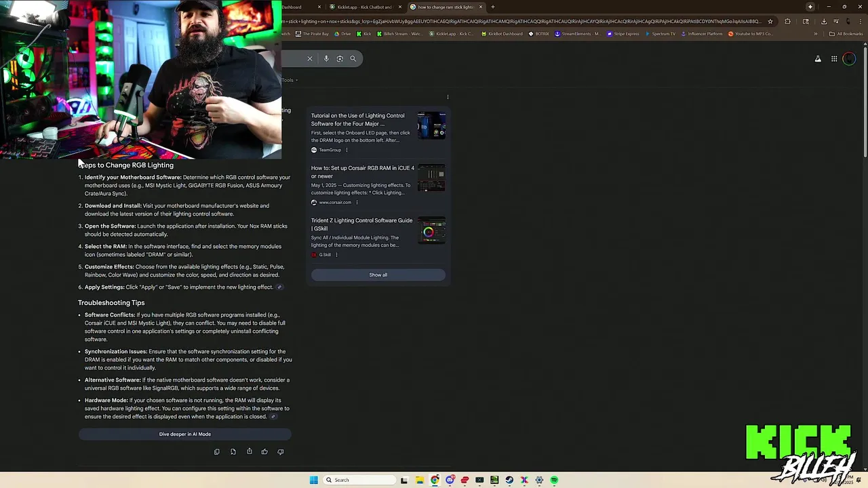Open options menu next to www.corsair.com
The image size is (868, 488).
coord(357,202)
